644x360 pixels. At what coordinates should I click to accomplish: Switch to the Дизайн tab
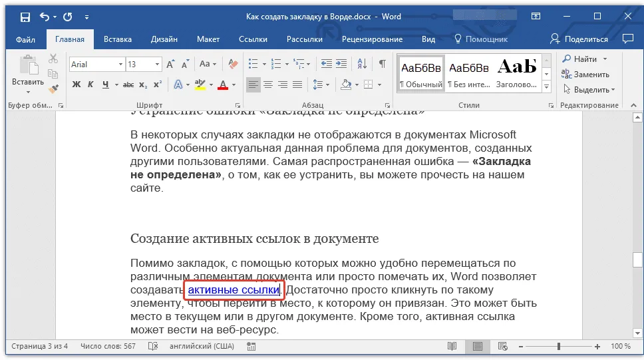click(x=164, y=39)
